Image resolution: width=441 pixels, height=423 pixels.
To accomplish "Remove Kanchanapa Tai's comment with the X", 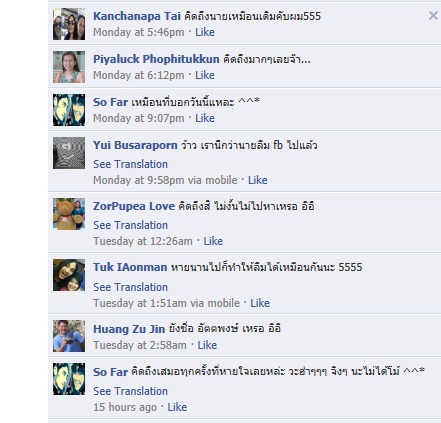I will [433, 15].
